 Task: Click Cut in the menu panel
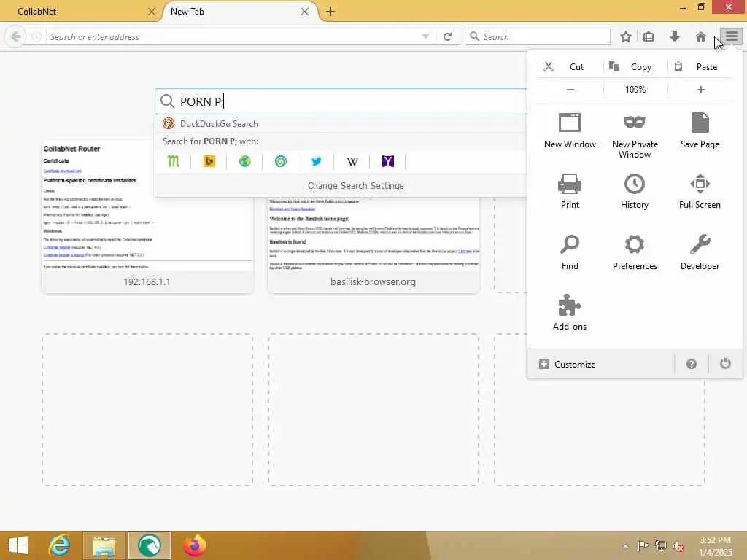coord(570,66)
